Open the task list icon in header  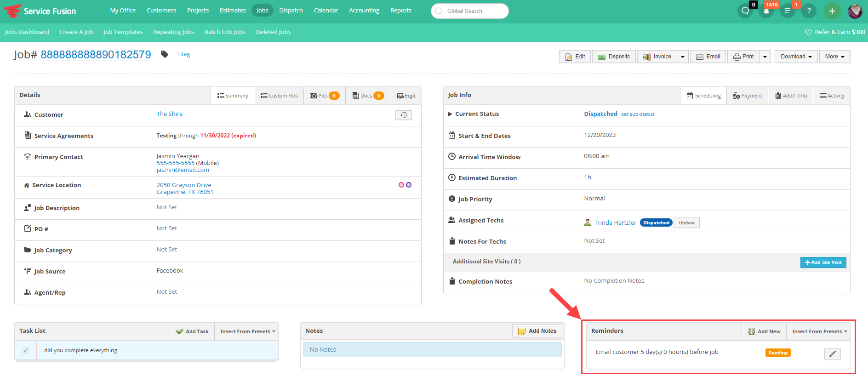pos(788,11)
